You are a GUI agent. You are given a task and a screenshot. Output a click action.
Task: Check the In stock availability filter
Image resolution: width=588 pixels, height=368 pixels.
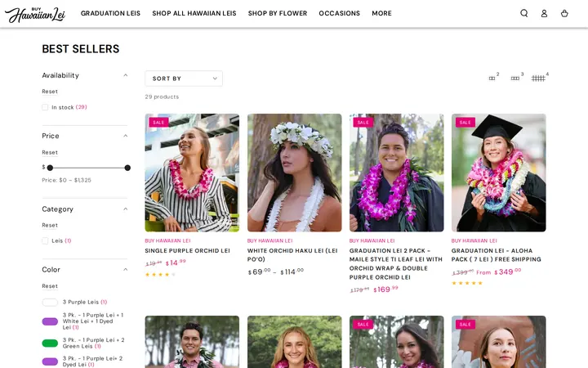pos(45,107)
